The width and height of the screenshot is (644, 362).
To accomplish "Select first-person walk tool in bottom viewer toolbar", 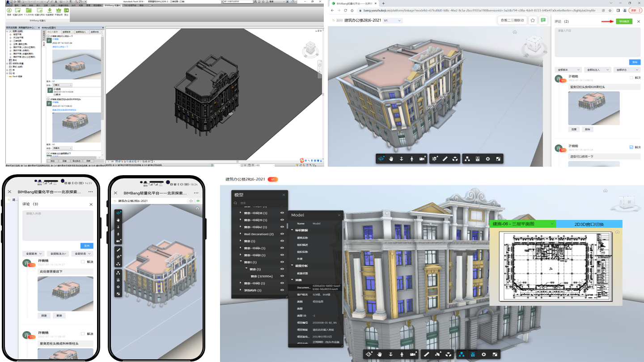I will point(401,354).
